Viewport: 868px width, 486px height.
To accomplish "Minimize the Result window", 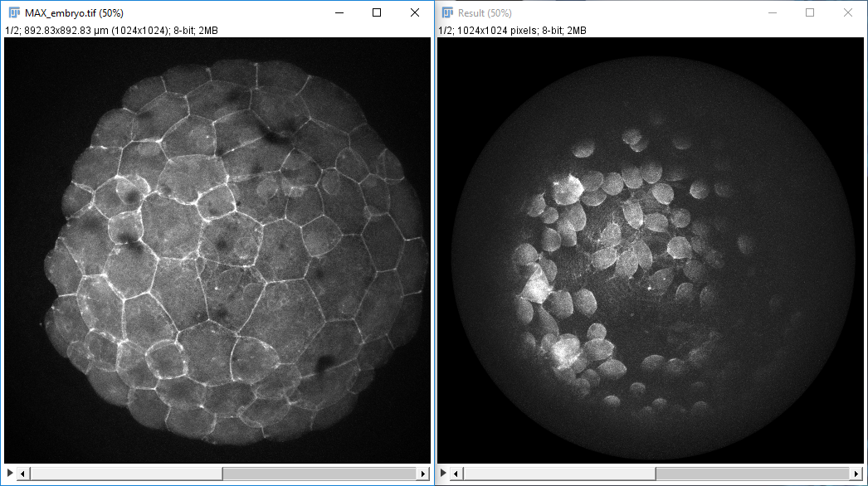I will tap(772, 12).
